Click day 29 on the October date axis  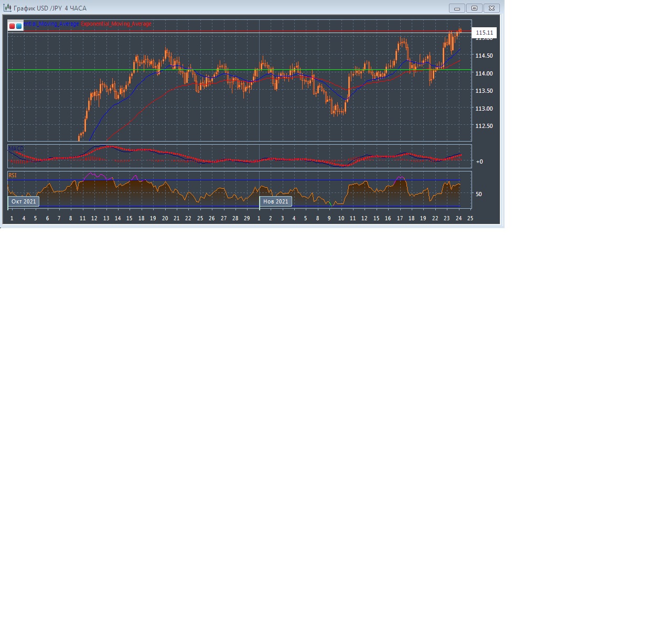(x=247, y=218)
